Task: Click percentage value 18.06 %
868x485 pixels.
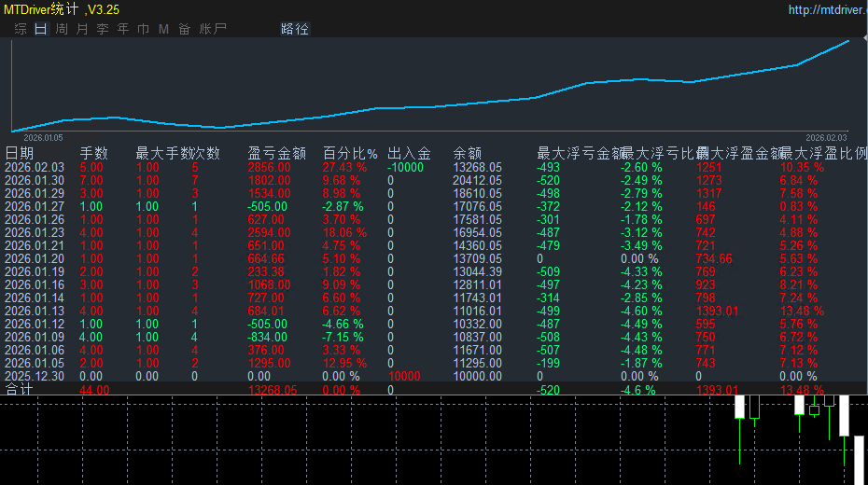Action: 344,232
